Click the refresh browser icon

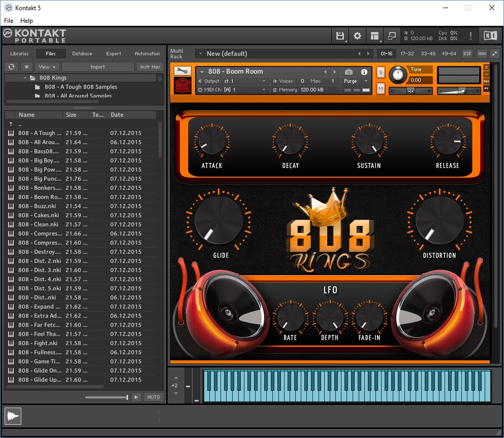(x=12, y=67)
